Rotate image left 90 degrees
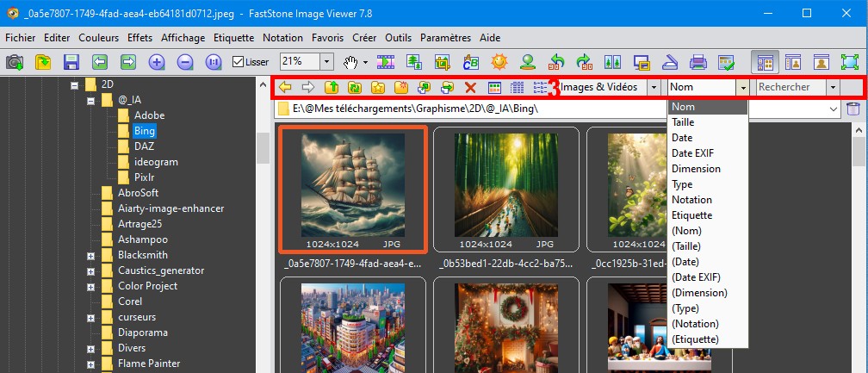Image resolution: width=868 pixels, height=373 pixels. pos(556,61)
